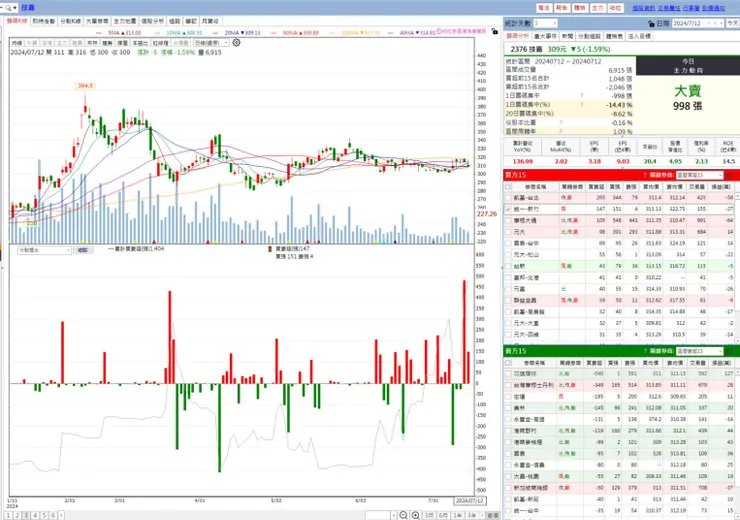Open help mark next to 佔股本比重
Image resolution: width=740 pixels, height=520 pixels.
coord(561,123)
